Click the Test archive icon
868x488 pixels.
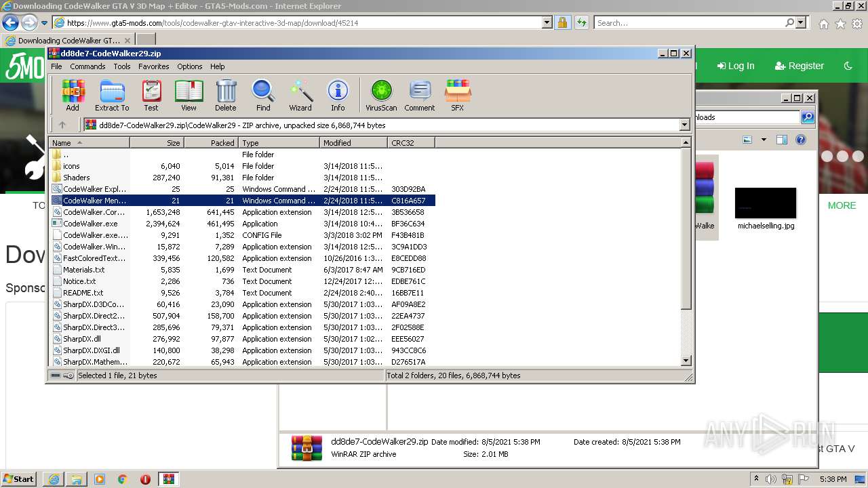(x=151, y=96)
